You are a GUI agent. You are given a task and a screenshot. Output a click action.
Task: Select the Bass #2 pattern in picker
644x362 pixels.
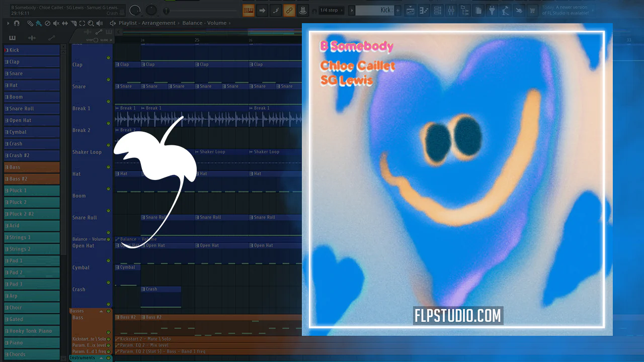[32, 179]
